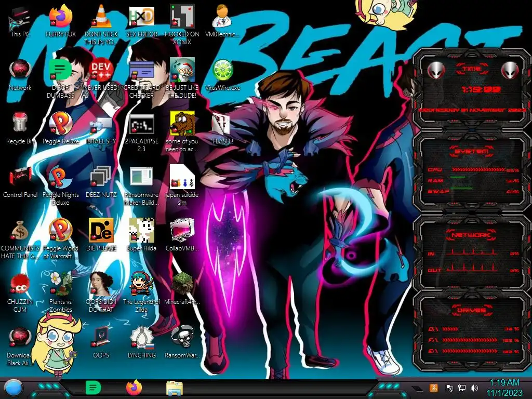Click the taskbar clock showing 1:19 AM
The width and height of the screenshot is (532, 399).
[504, 388]
